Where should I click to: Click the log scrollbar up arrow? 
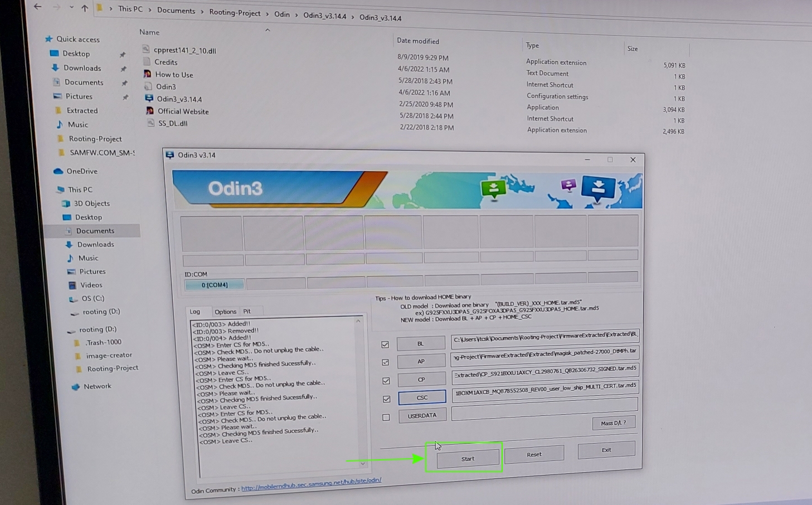[x=358, y=321]
